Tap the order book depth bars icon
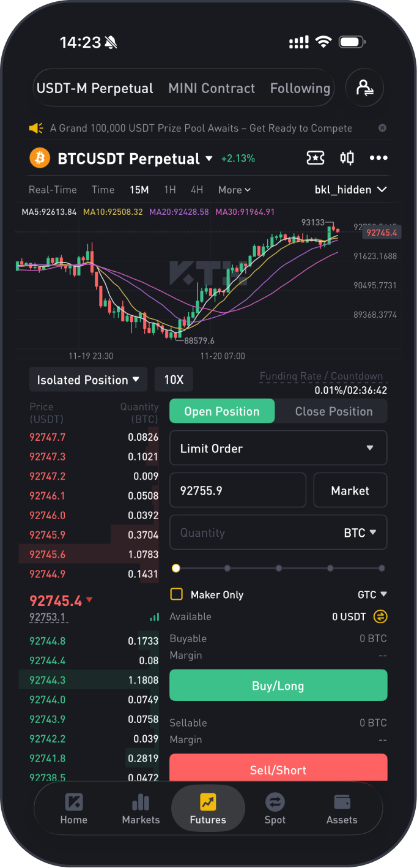The height and width of the screenshot is (868, 417). (154, 617)
